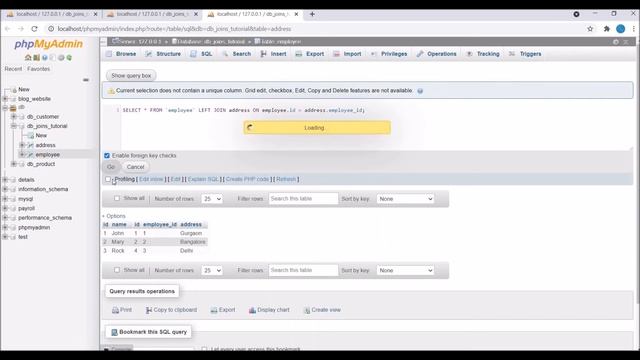Click the Bookmark this SQL query icon
Viewport: 640px width, 360px height.
coord(114,332)
